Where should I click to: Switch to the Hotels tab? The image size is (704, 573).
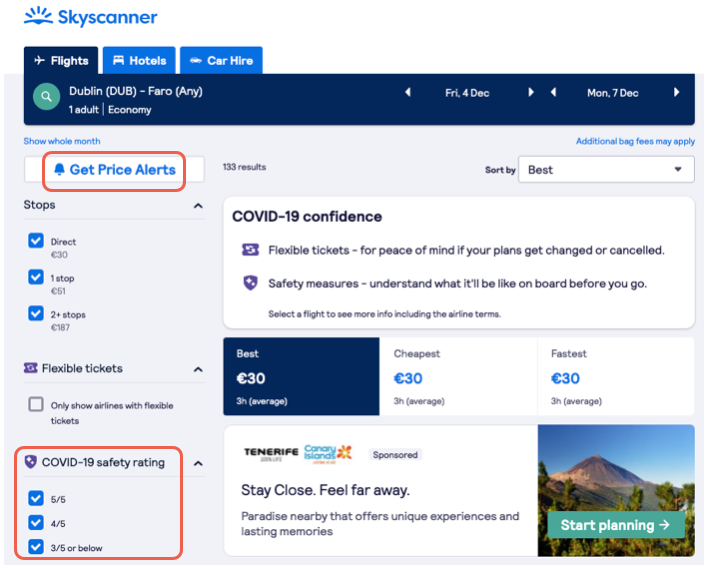(x=139, y=60)
